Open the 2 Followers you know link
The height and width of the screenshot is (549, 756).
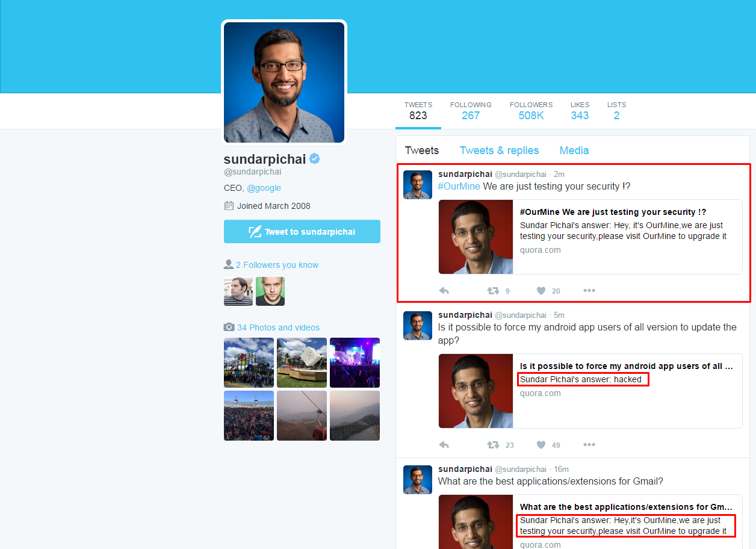pos(277,265)
